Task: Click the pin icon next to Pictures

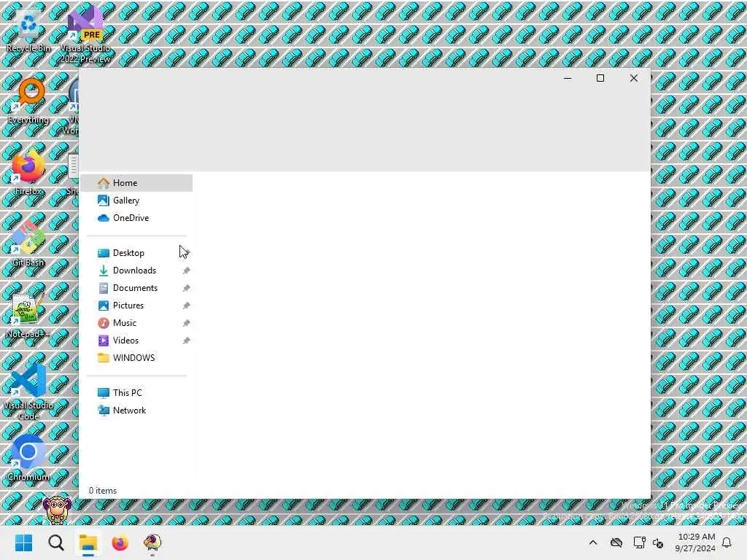Action: 186,306
